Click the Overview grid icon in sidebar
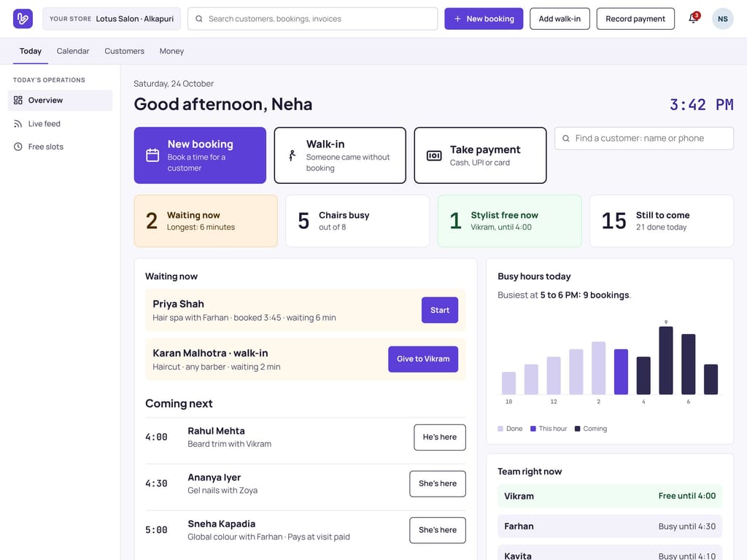747x560 pixels. tap(18, 100)
